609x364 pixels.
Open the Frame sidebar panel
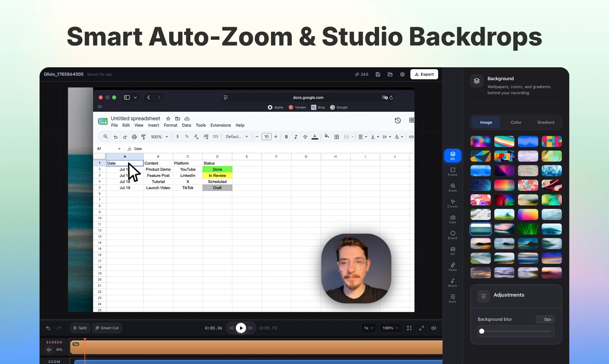[452, 172]
